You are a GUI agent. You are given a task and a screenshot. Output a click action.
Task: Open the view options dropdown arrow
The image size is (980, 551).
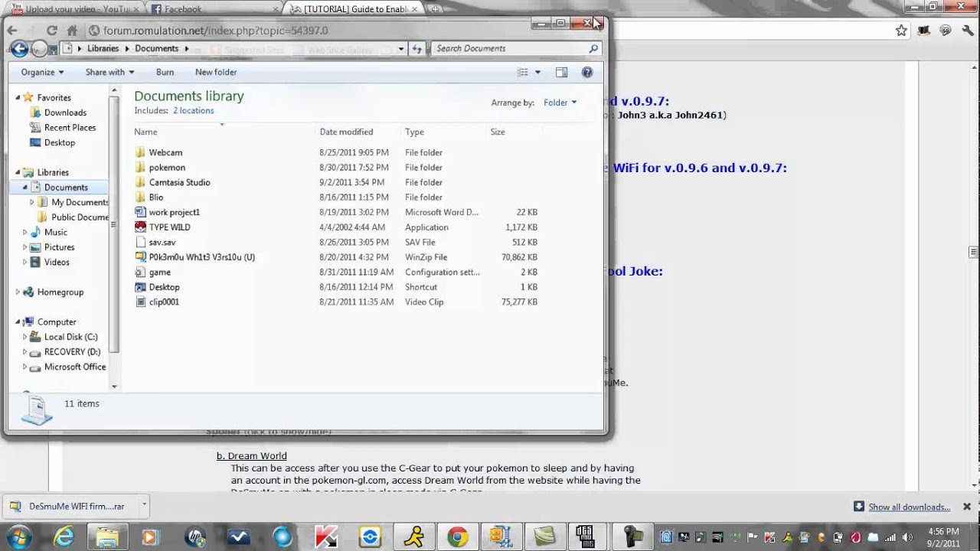coord(537,72)
